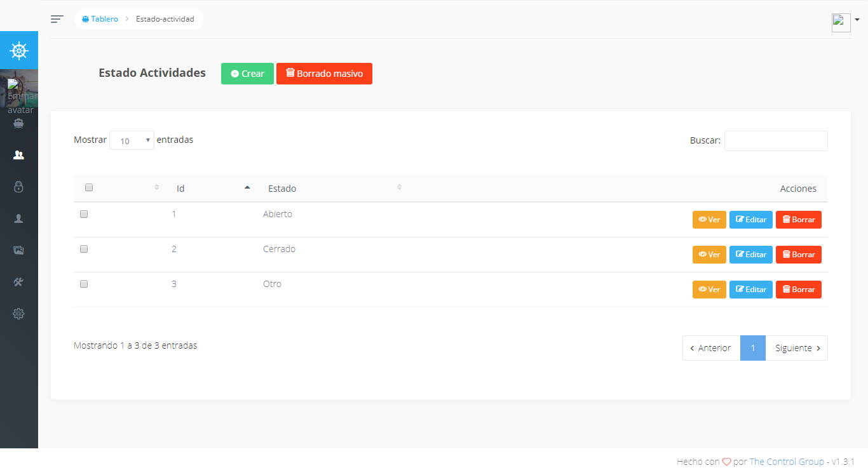
Task: Click the Borrado masivo button
Action: 324,74
